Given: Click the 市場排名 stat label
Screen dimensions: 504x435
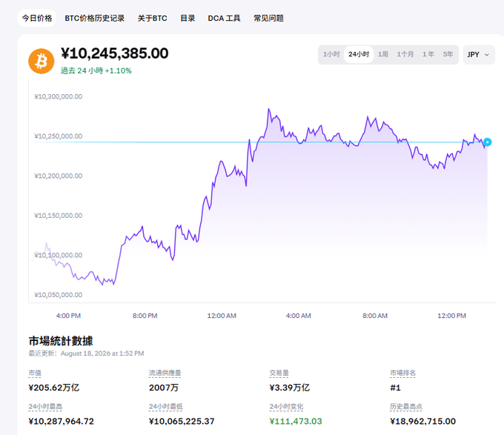Looking at the screenshot, I should [402, 373].
